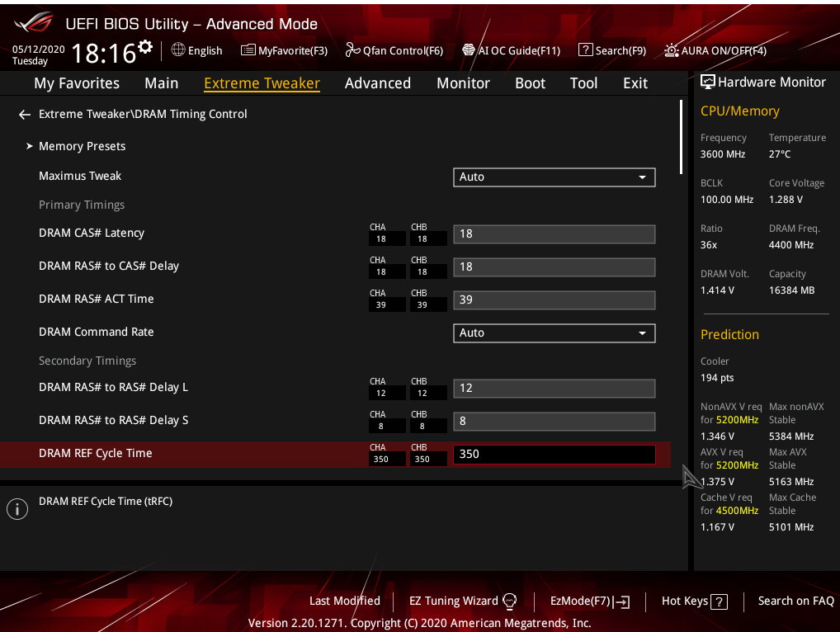Click the Maximus Tweak label
This screenshot has width=840, height=632.
[x=80, y=176]
